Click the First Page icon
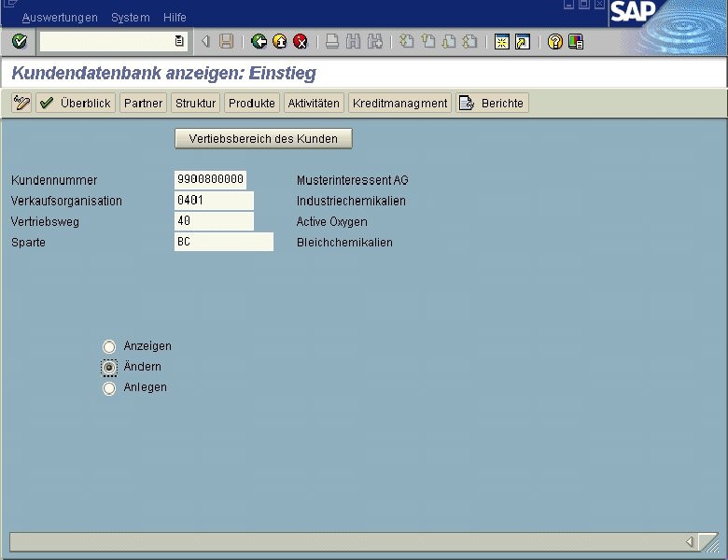The image size is (728, 560). (407, 42)
